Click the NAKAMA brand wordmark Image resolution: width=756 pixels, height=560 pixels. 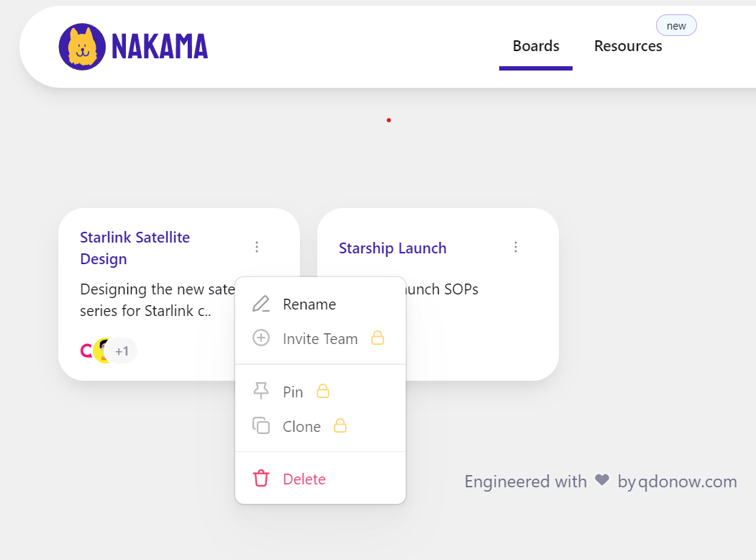coord(160,47)
